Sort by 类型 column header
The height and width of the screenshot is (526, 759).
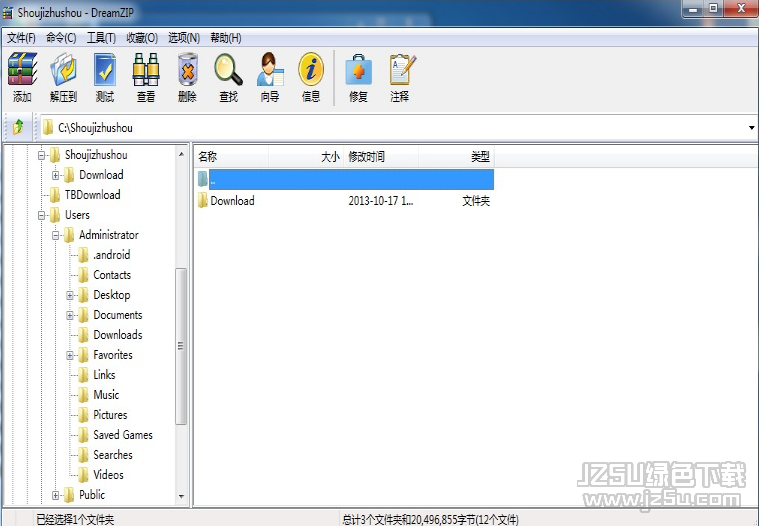pos(456,156)
